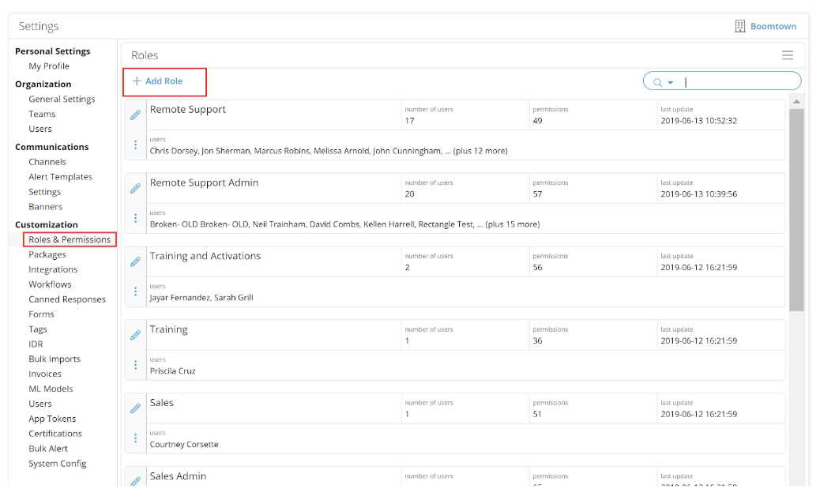Open Alert Templates
This screenshot has width=820, height=504.
pos(60,177)
